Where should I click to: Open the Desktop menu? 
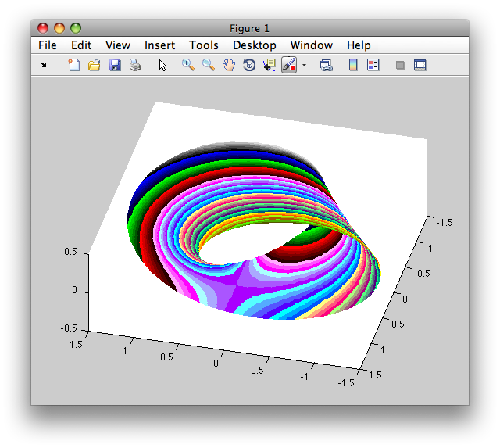point(255,45)
